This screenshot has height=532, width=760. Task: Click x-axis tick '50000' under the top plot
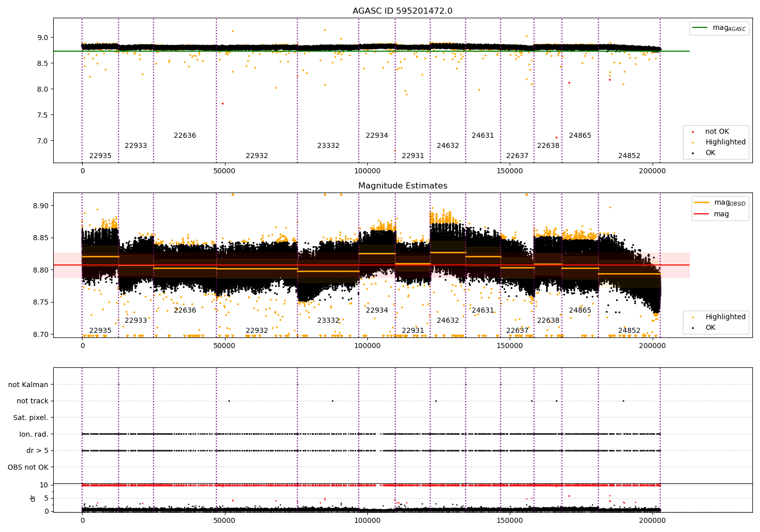click(x=224, y=171)
